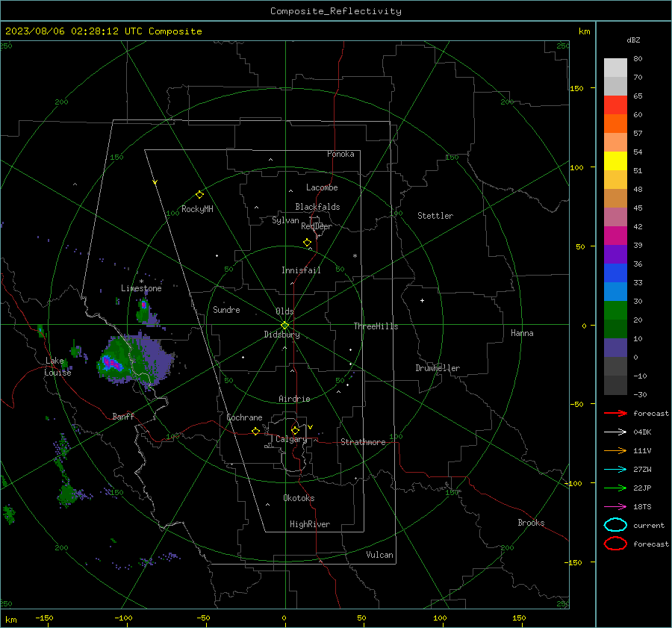
Task: Click the RedDeer city label
Action: pos(317,226)
